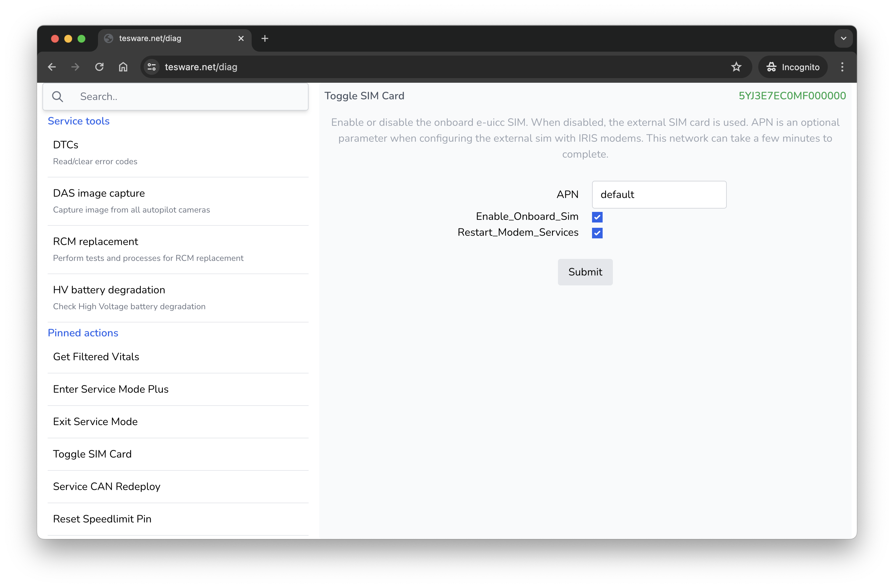
Task: Close the tesware.net/diag tab
Action: click(x=241, y=38)
